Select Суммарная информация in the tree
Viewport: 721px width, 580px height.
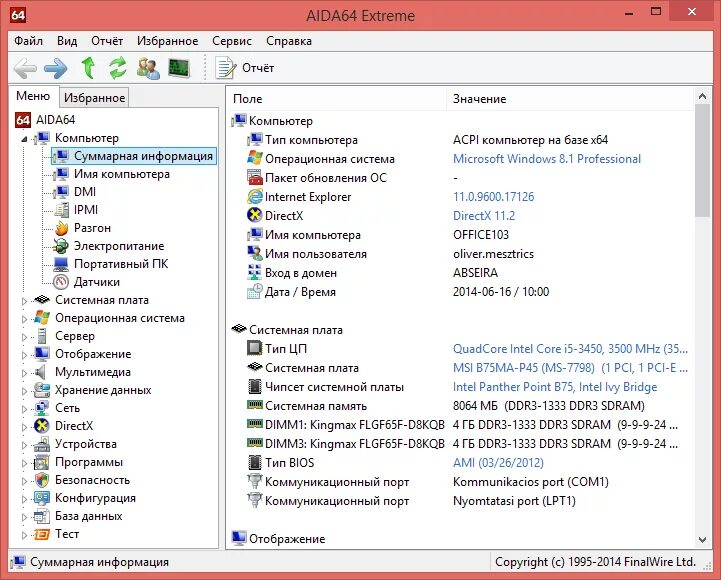pos(134,156)
